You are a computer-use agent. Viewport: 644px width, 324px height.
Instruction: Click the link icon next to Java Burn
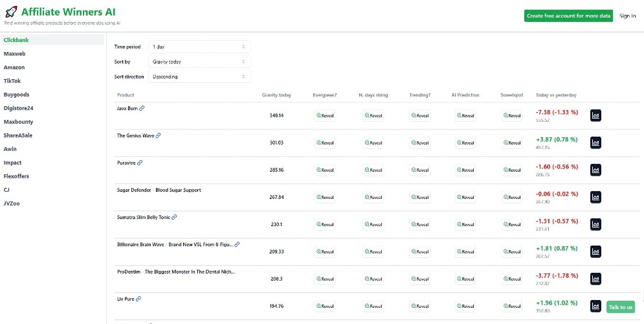pyautogui.click(x=142, y=108)
